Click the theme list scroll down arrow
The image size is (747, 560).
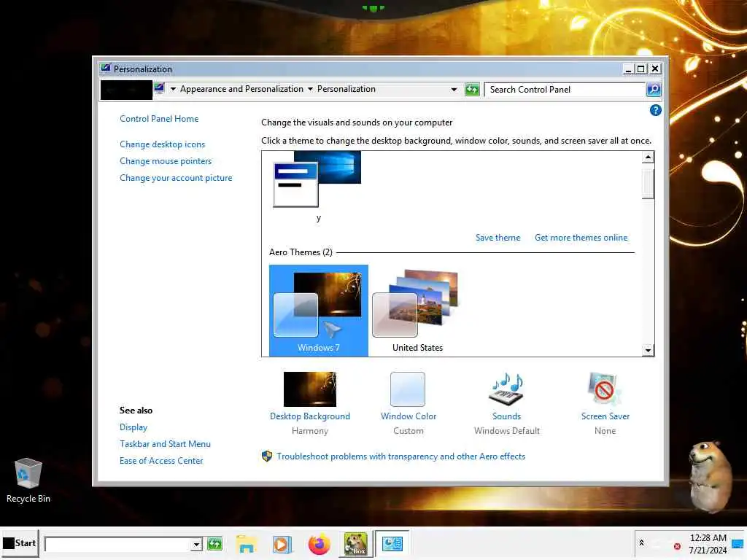click(648, 350)
